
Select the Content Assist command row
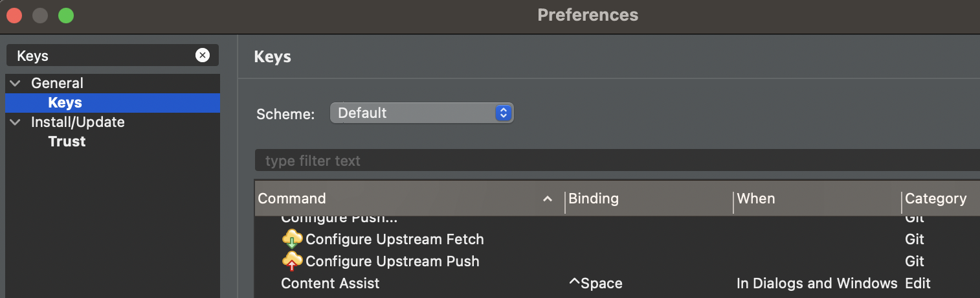pyautogui.click(x=330, y=283)
